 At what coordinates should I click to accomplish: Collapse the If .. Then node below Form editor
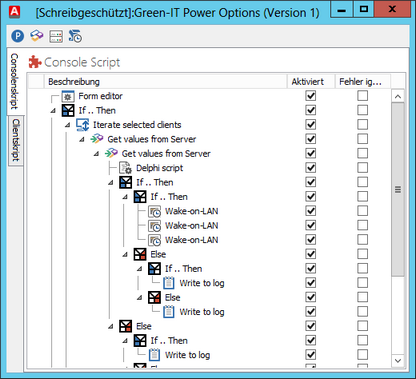pos(53,111)
